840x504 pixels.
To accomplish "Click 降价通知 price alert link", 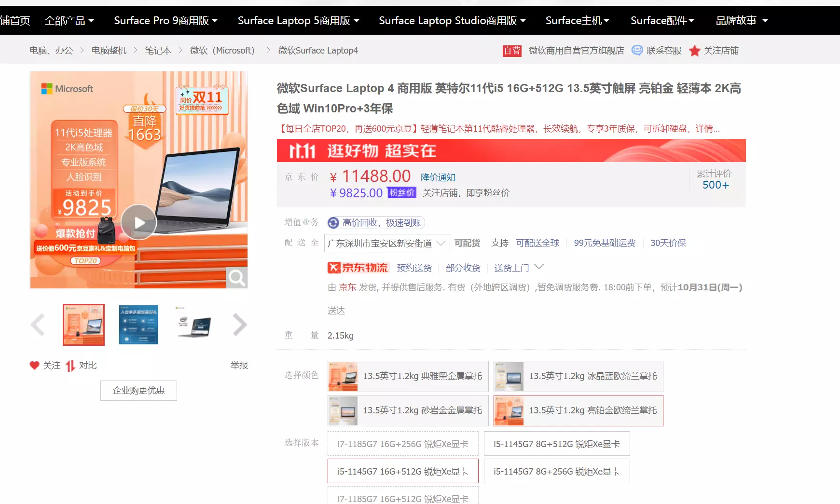I will pos(438,177).
